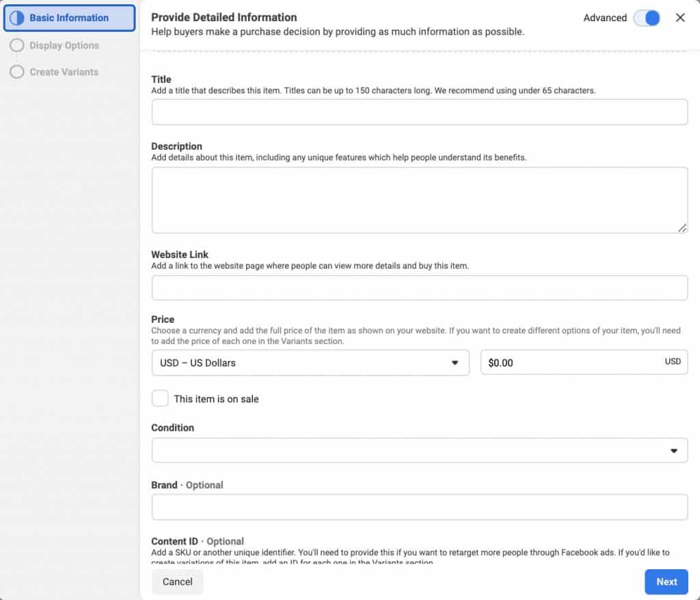Click the Cancel button
Screen dimensions: 700x600
pyautogui.click(x=177, y=582)
